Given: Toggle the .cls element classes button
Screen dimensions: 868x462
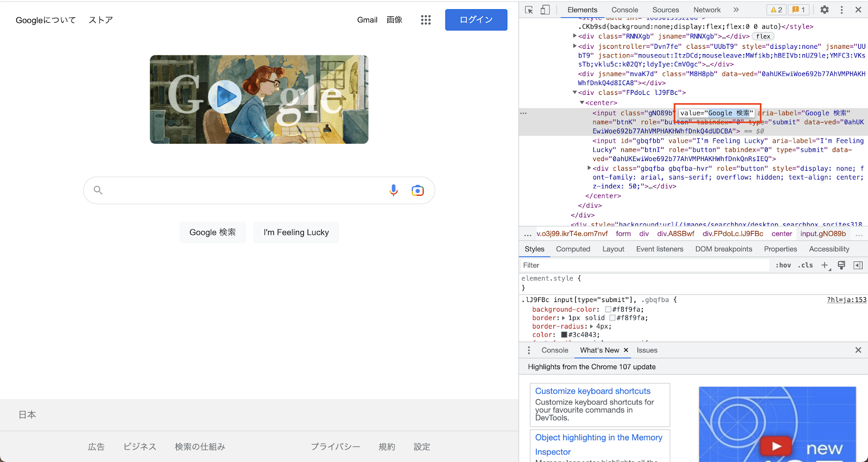Looking at the screenshot, I should coord(806,265).
